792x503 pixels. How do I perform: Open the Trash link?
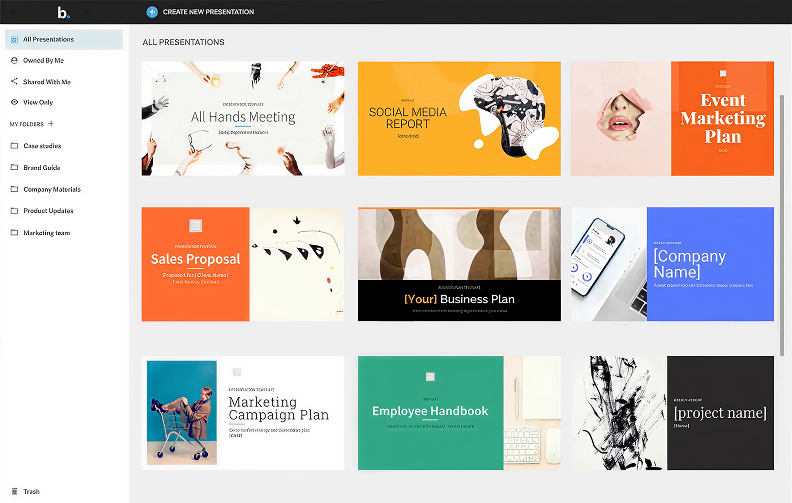coord(31,491)
